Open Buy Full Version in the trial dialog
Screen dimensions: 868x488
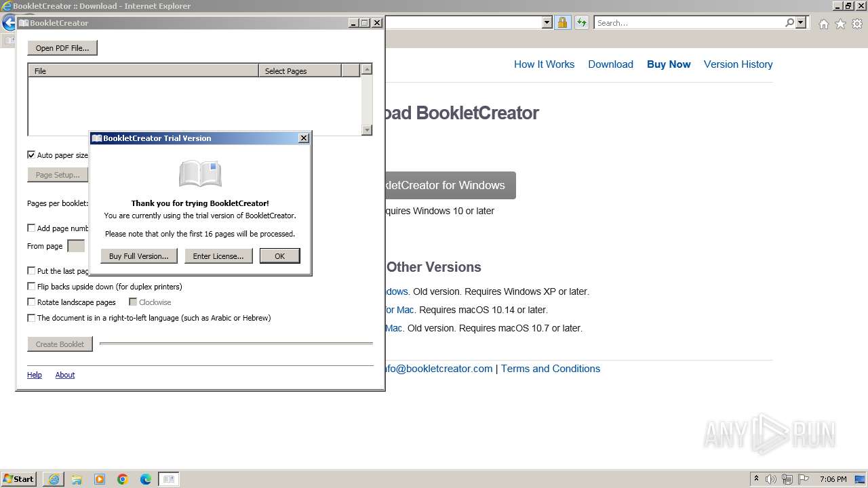click(139, 256)
